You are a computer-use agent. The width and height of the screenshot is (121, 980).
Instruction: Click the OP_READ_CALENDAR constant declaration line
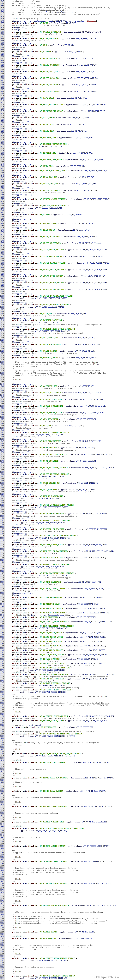click(54, 85)
